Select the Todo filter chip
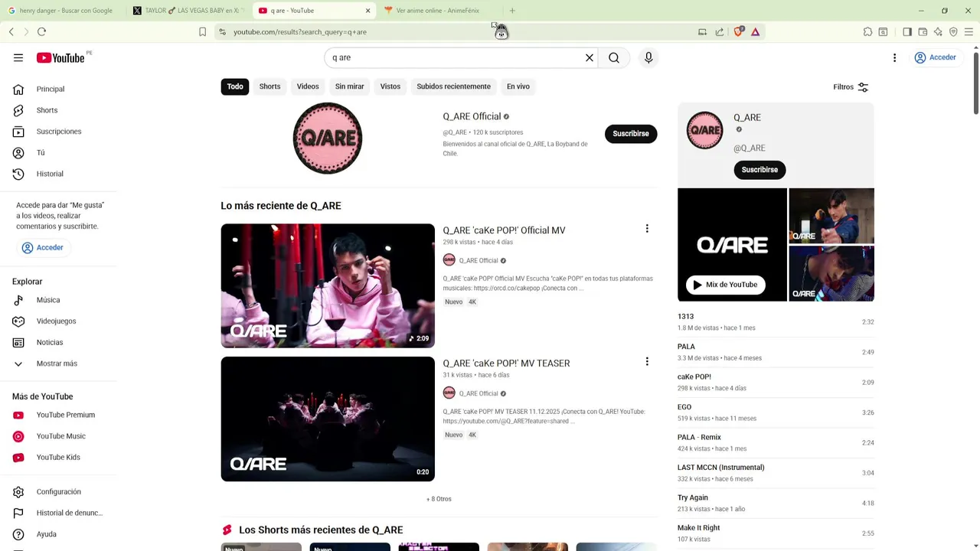Image resolution: width=980 pixels, height=551 pixels. (x=235, y=86)
